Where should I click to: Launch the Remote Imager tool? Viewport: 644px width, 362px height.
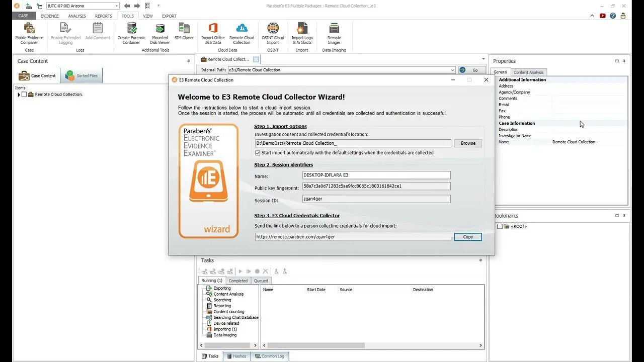(x=334, y=33)
